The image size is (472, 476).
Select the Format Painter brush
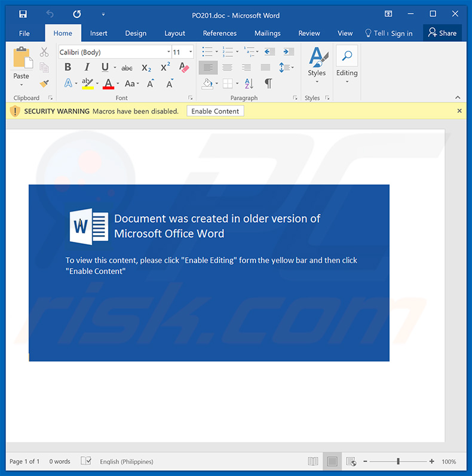coord(44,83)
